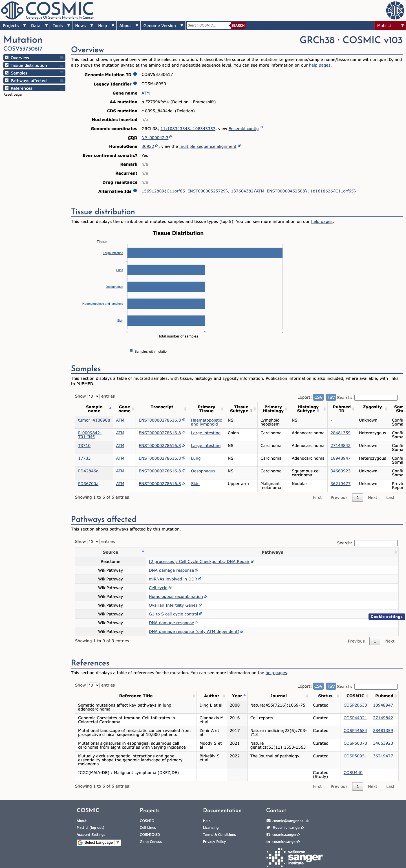Click the COSMIC logo at top left
The image size is (406, 868).
(47, 10)
